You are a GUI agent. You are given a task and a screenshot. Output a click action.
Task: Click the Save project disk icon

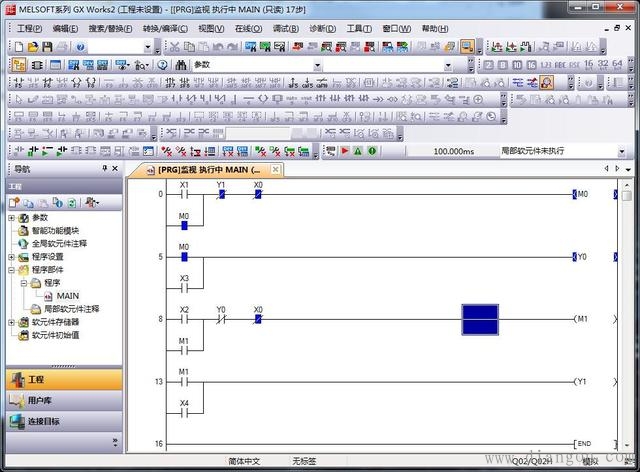46,47
